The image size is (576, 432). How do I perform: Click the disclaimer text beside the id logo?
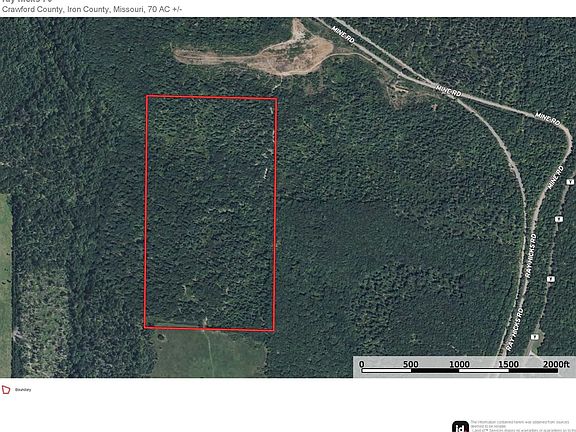tap(523, 426)
